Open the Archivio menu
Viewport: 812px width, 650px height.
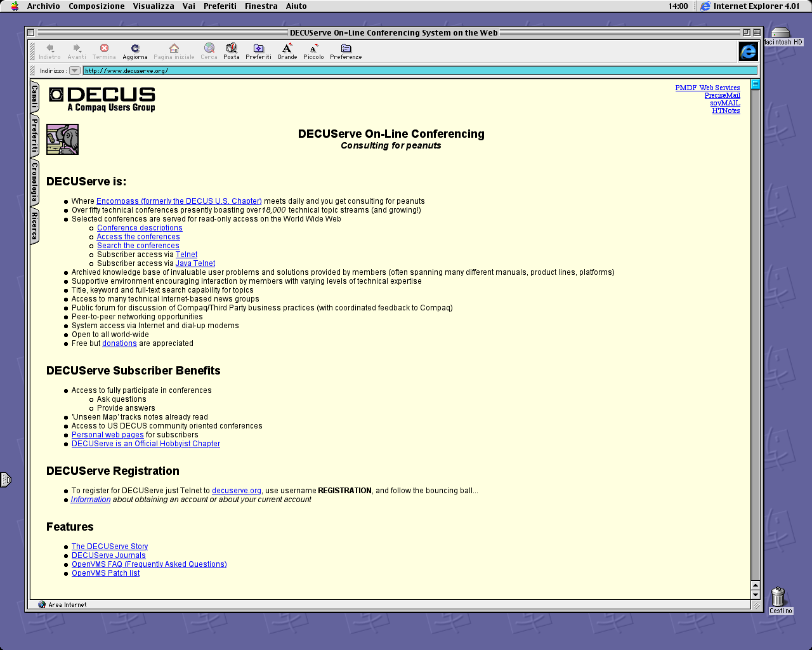[43, 6]
